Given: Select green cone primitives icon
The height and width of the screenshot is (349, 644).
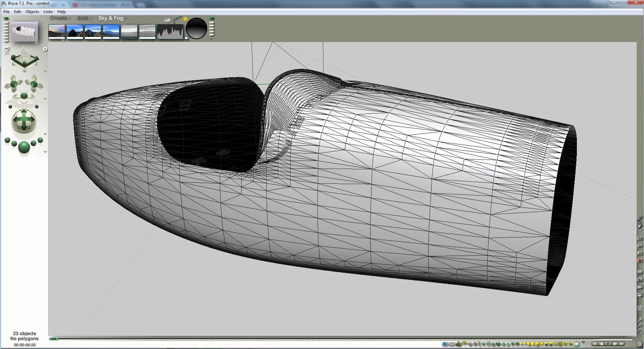Looking at the screenshot, I should pos(503,344).
